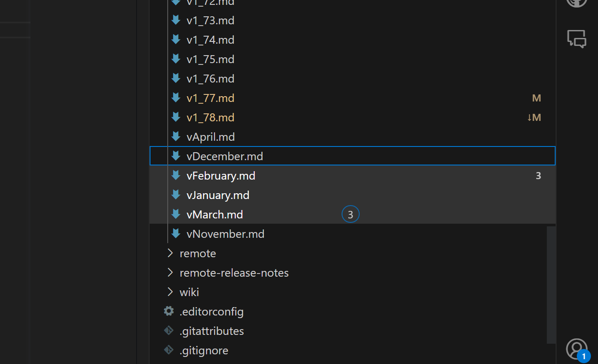Click the circled 3 badge near vMarch.md
The width and height of the screenshot is (598, 364).
click(x=350, y=214)
